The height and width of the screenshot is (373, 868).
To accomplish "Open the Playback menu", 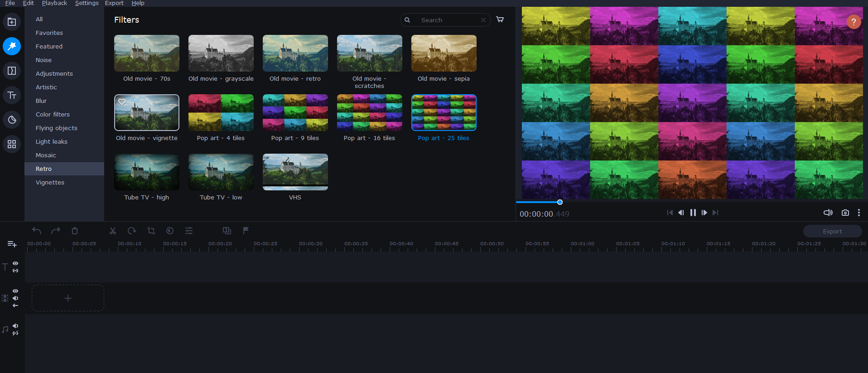I will click(x=54, y=3).
